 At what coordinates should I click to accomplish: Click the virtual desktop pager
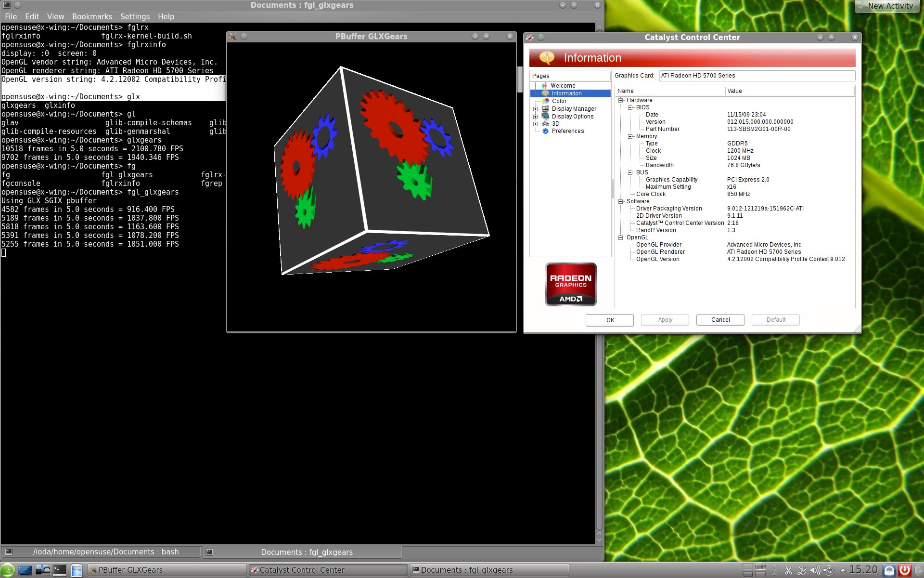[x=754, y=570]
